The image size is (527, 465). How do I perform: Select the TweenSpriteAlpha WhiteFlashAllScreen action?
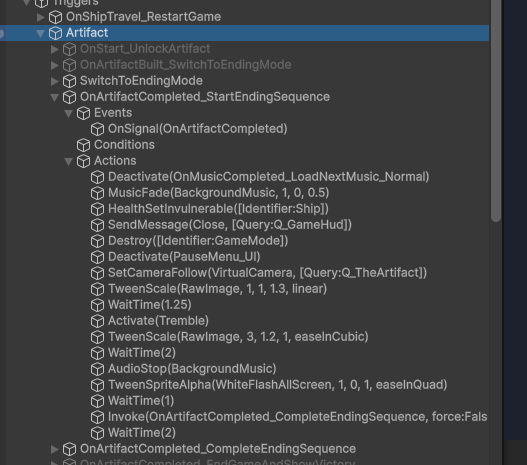pos(278,385)
